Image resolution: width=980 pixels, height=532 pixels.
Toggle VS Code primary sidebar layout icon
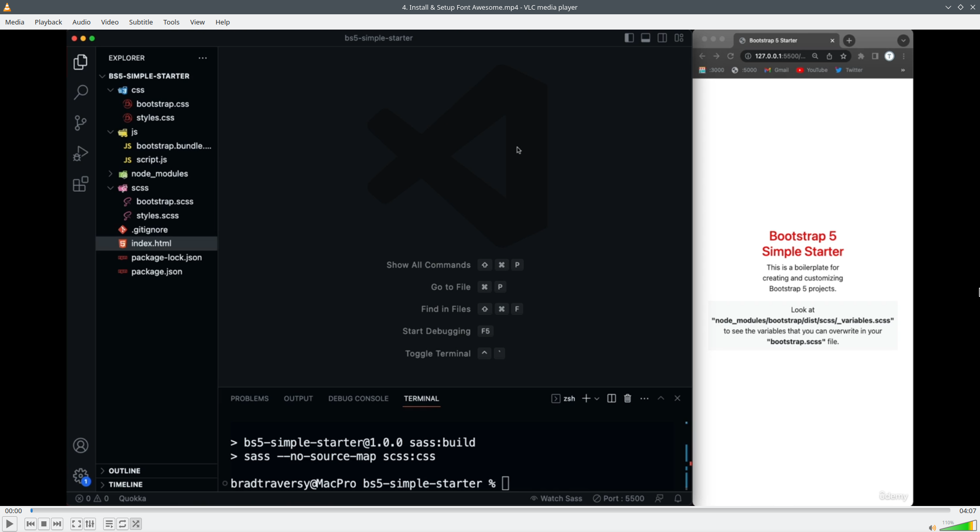[x=629, y=38]
